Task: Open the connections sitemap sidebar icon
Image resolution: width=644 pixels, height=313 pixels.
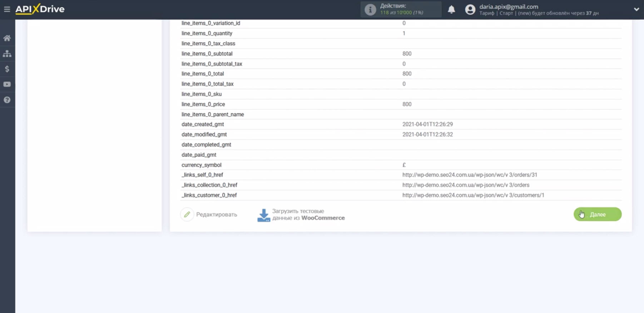Action: 7,54
